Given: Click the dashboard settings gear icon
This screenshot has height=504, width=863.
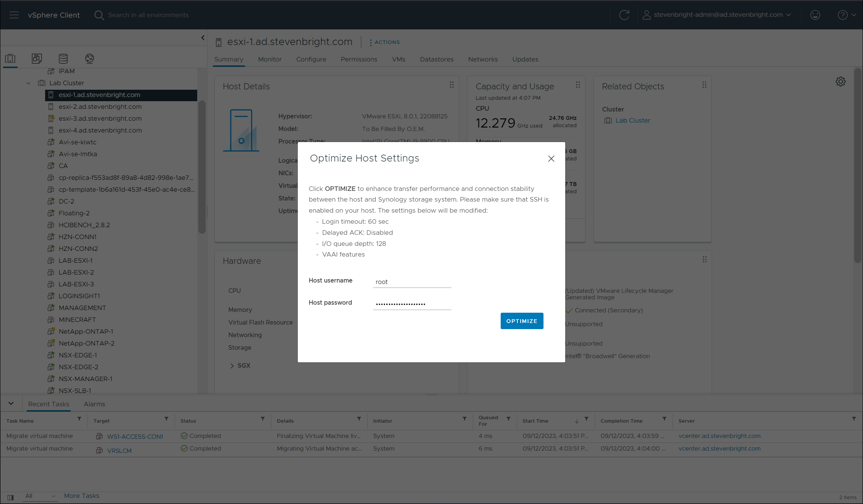Looking at the screenshot, I should [x=840, y=81].
